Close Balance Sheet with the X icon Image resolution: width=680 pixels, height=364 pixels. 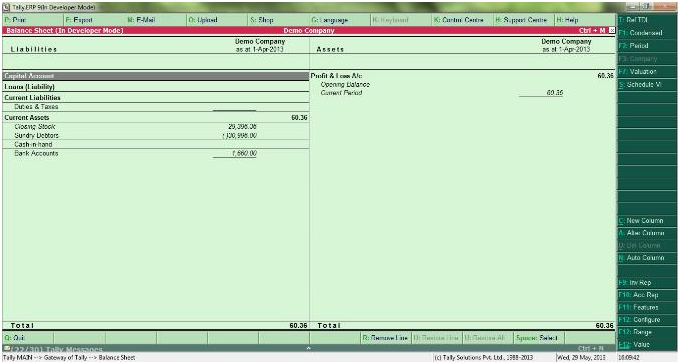pyautogui.click(x=611, y=30)
